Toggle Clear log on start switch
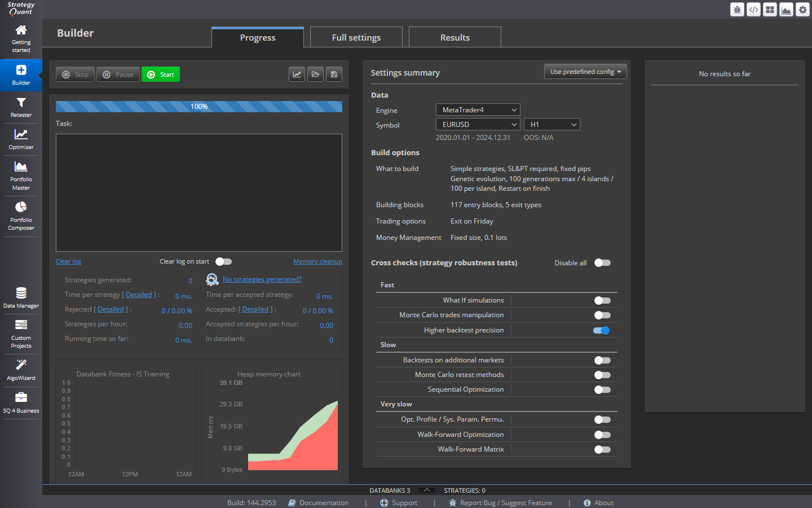This screenshot has width=812, height=508. point(224,261)
